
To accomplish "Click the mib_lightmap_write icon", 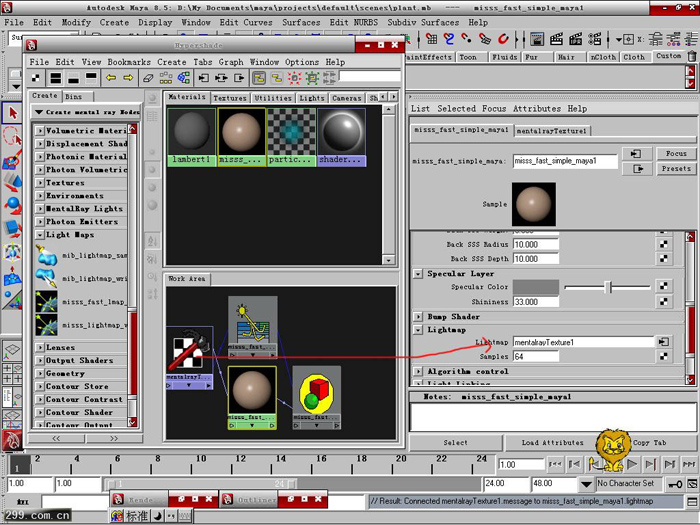I will (46, 279).
